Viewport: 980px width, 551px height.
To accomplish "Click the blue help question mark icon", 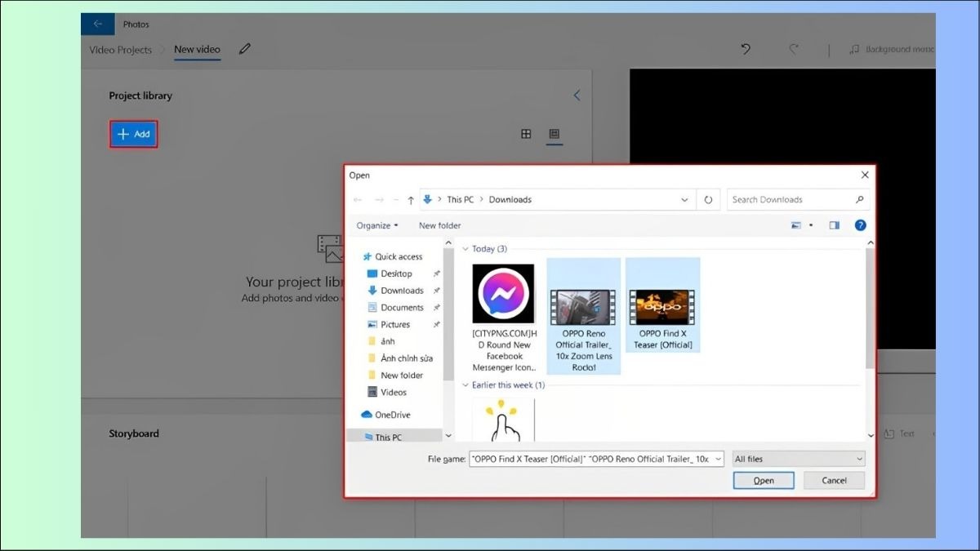I will pyautogui.click(x=860, y=225).
